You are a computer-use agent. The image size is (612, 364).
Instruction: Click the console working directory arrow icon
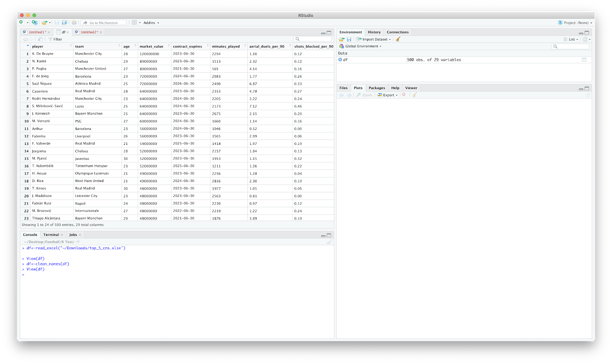pyautogui.click(x=78, y=242)
